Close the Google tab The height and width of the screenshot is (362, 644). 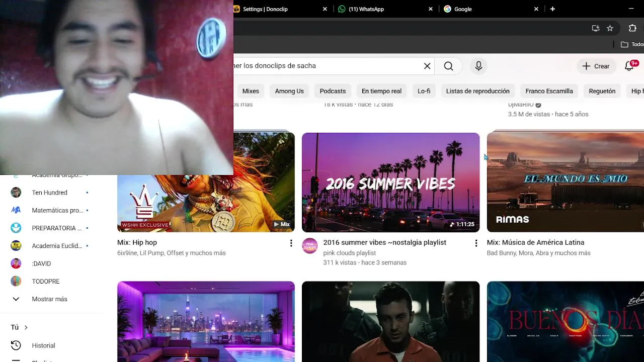[536, 9]
